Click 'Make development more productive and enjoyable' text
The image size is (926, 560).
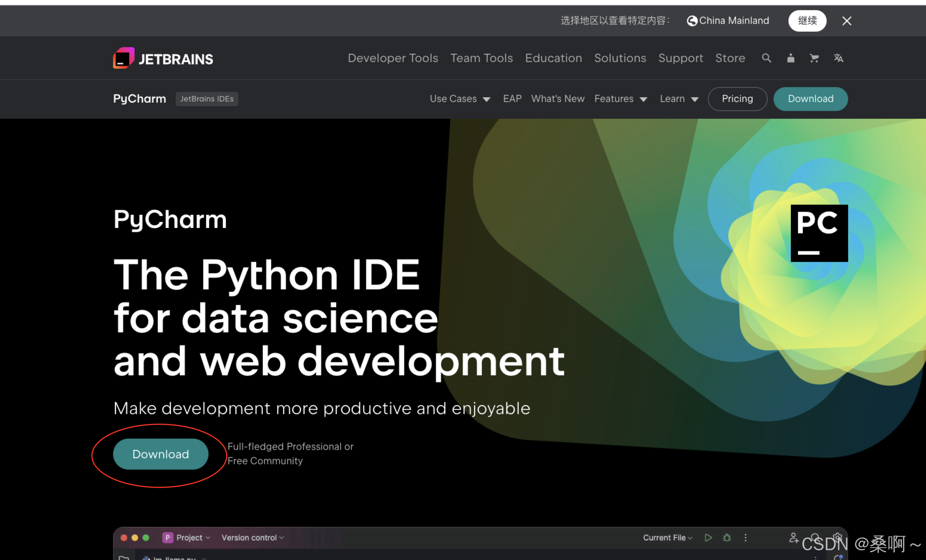point(322,408)
